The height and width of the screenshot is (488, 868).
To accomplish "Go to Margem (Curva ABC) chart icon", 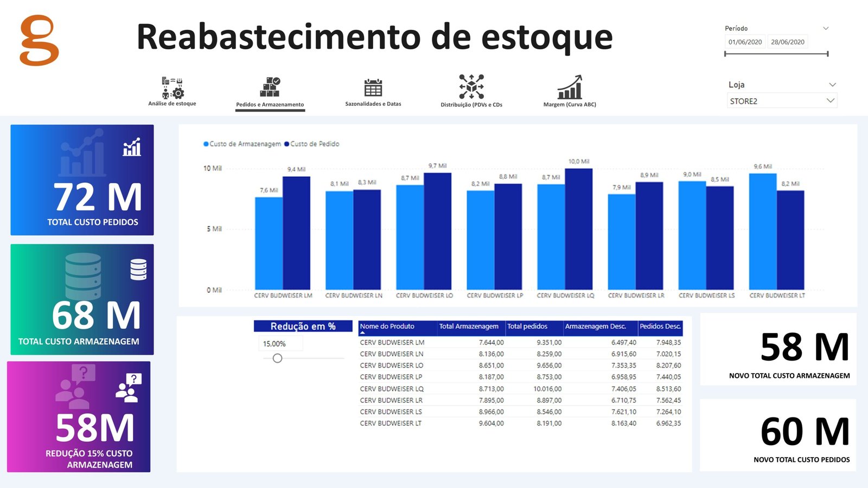I will (569, 87).
